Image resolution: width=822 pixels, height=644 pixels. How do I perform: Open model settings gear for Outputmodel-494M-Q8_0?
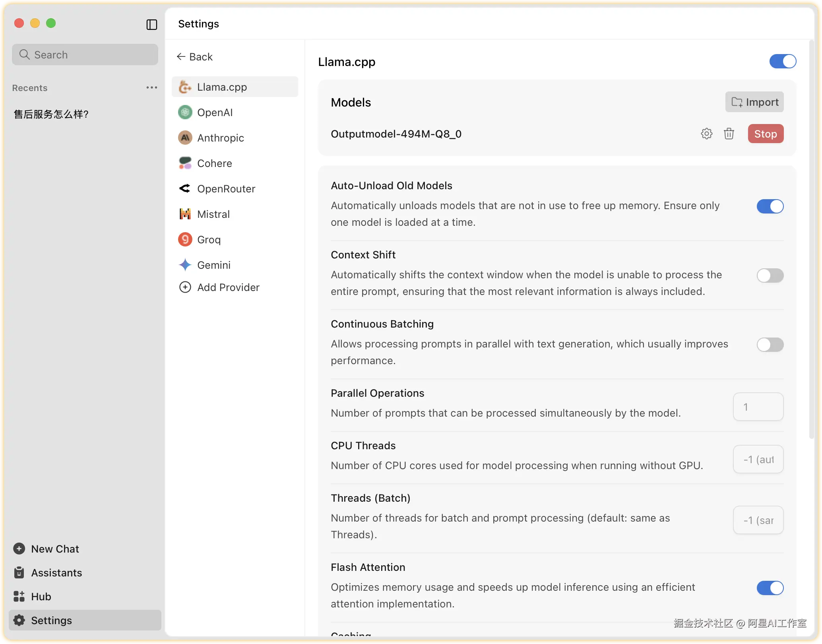pos(706,134)
